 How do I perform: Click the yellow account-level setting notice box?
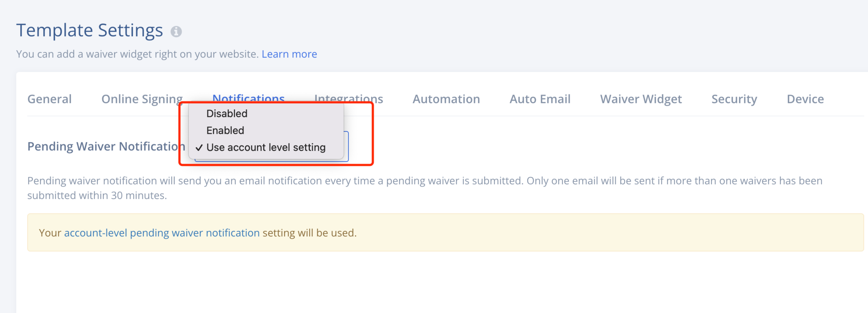445,232
